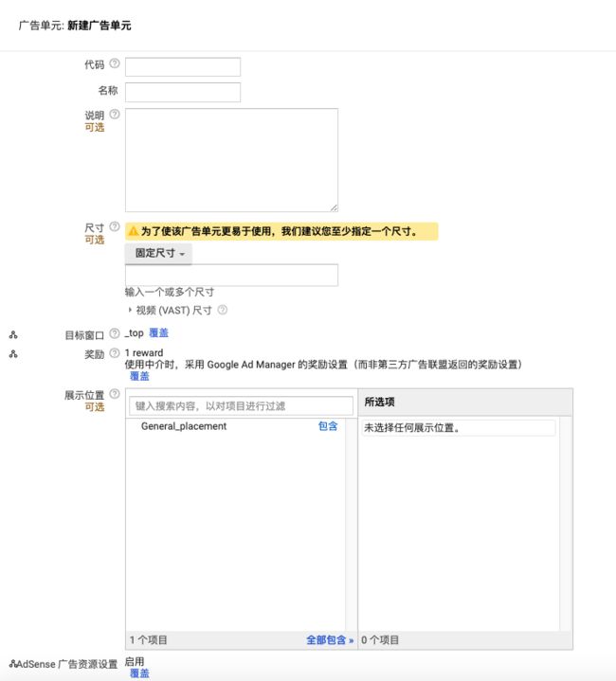The width and height of the screenshot is (616, 681).
Task: Click the help icon next to 代码
Action: coord(115,63)
